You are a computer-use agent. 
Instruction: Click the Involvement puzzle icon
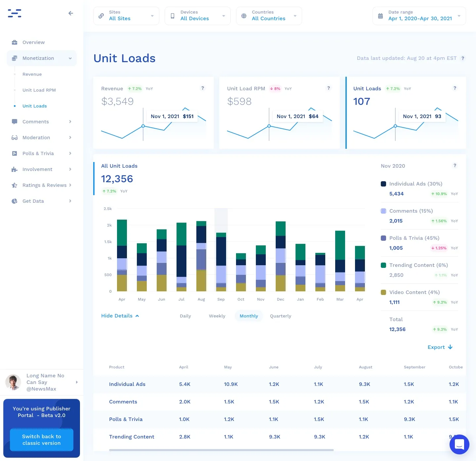point(15,169)
